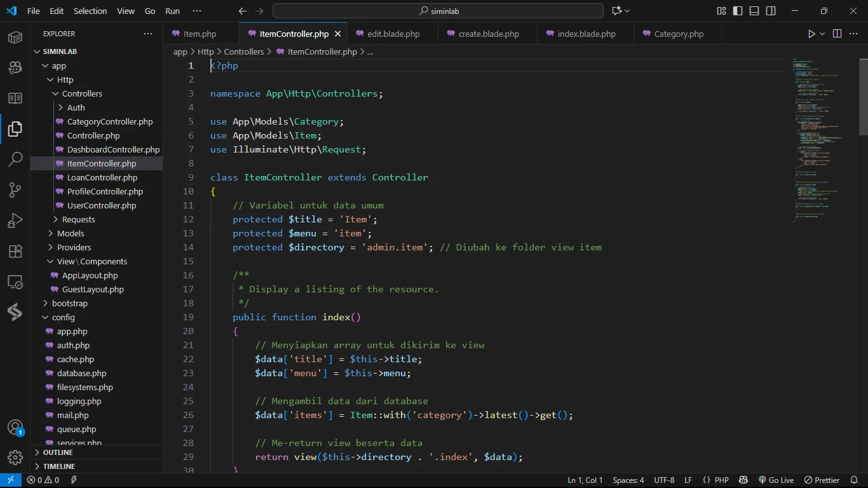Image resolution: width=868 pixels, height=488 pixels.
Task: Click the editor's vertical scrollbar thumb
Action: point(863,95)
